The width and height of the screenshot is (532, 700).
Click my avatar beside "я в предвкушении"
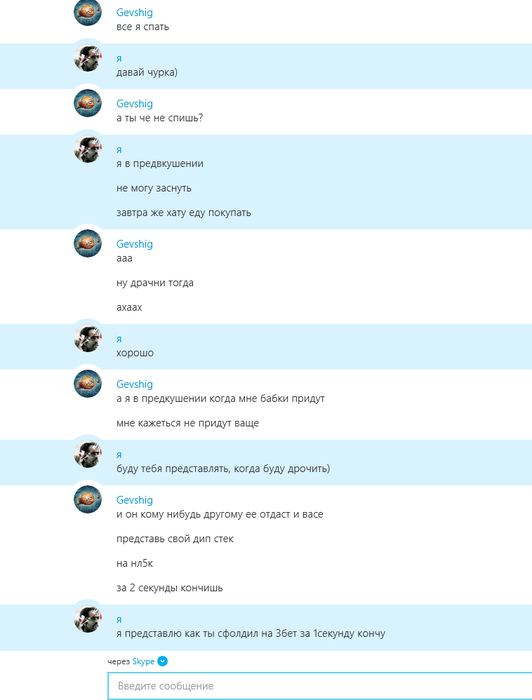tap(87, 149)
